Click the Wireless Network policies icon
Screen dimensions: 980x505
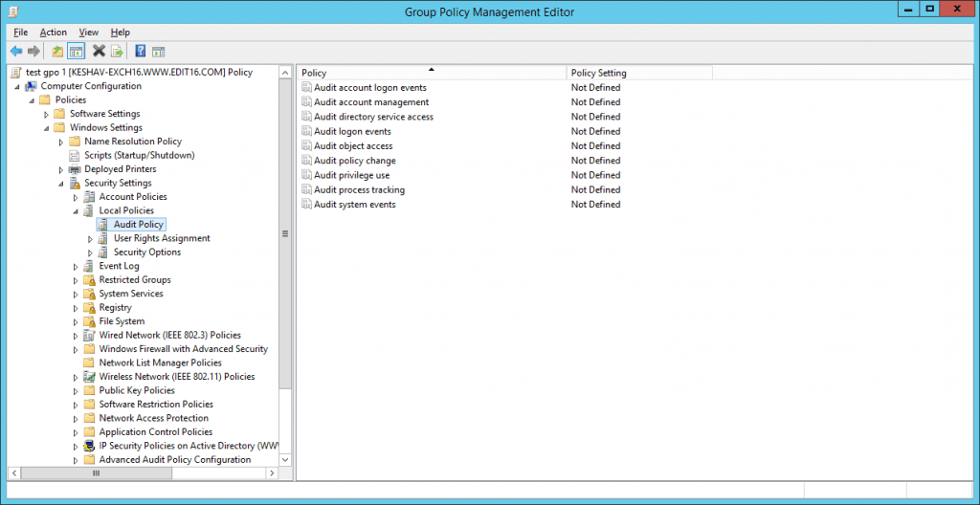89,377
